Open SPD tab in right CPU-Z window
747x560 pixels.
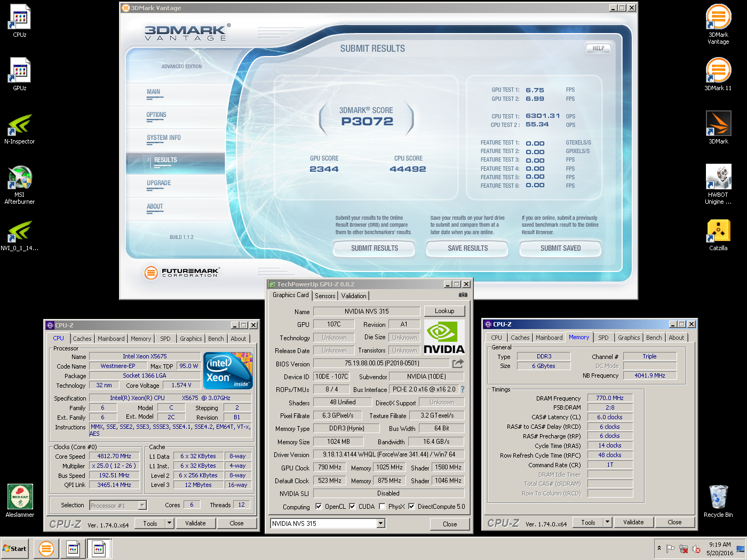(x=603, y=338)
